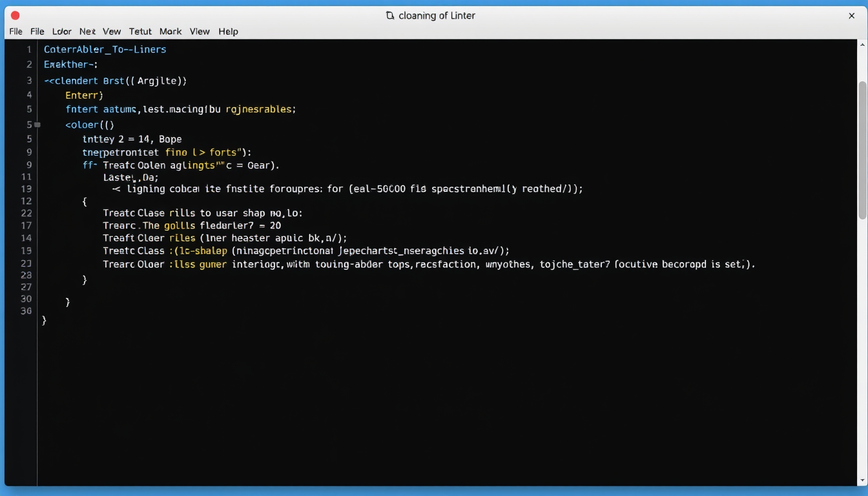Viewport: 868px width, 496px height.
Task: Place cursor on 'CoterrAbler_To--Liners' line
Action: pyautogui.click(x=105, y=49)
